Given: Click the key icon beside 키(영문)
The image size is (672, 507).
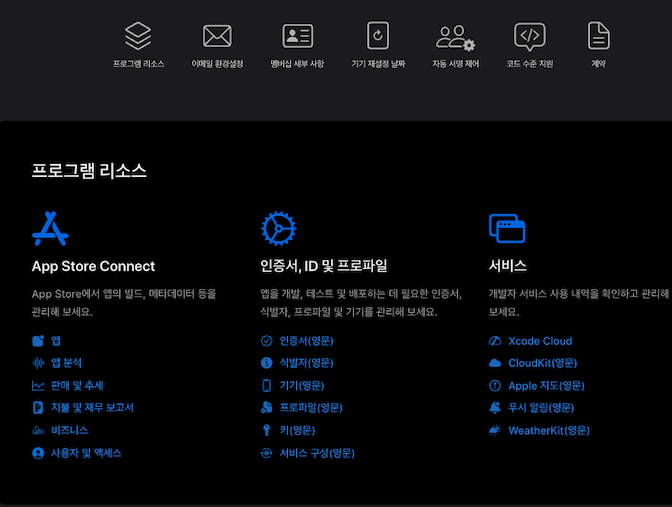Looking at the screenshot, I should [267, 430].
